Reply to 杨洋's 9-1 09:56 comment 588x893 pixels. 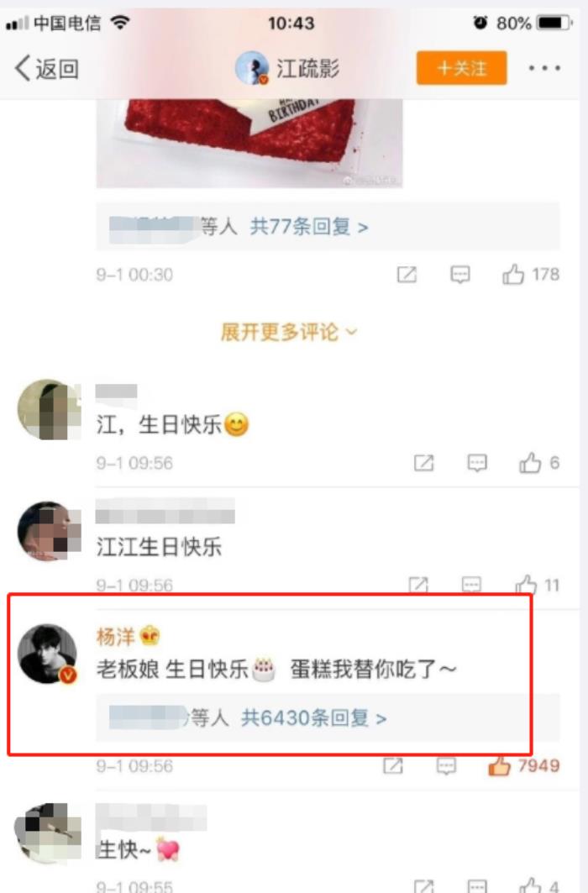[446, 766]
